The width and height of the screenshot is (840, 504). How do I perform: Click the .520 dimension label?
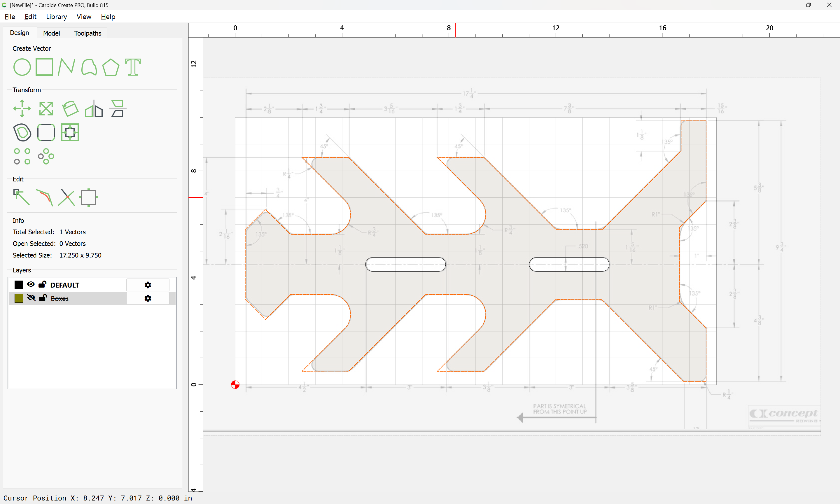pyautogui.click(x=583, y=246)
